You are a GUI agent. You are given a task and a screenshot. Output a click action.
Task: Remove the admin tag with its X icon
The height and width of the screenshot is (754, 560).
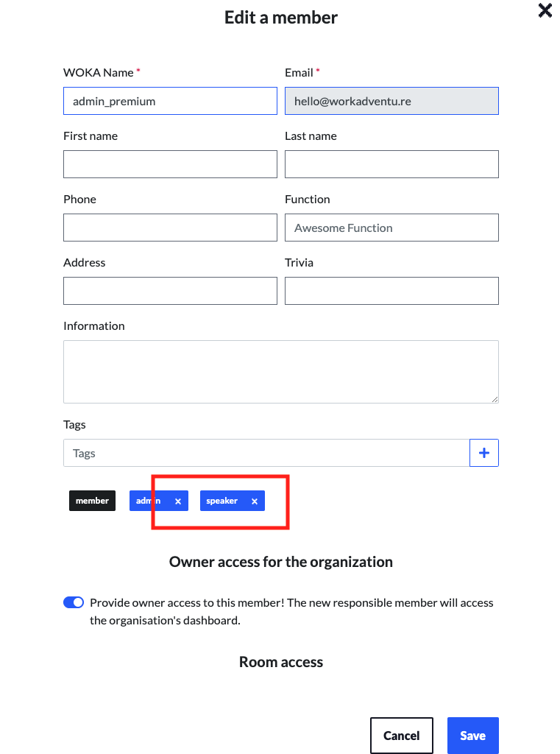pyautogui.click(x=178, y=501)
